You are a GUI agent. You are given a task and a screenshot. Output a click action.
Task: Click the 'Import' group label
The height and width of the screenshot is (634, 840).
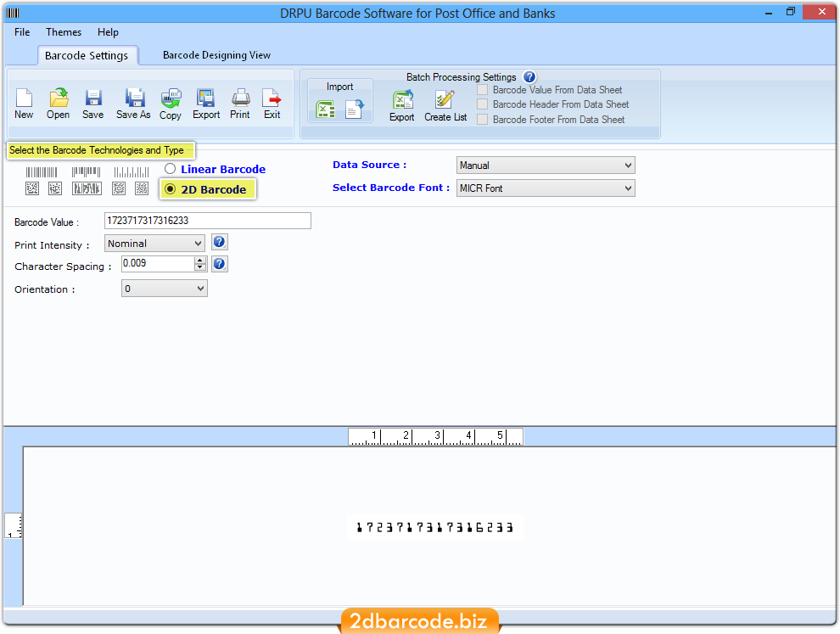click(x=340, y=87)
